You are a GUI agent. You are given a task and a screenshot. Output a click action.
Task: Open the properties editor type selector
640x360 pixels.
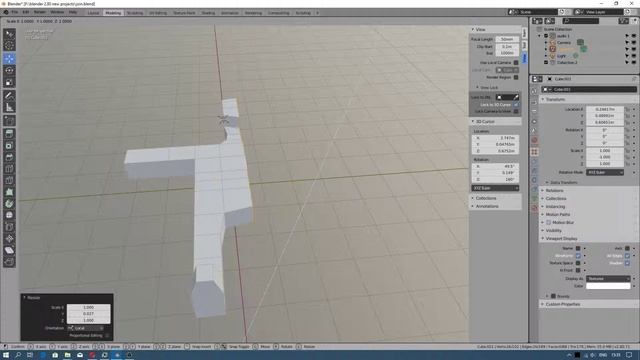(x=537, y=79)
